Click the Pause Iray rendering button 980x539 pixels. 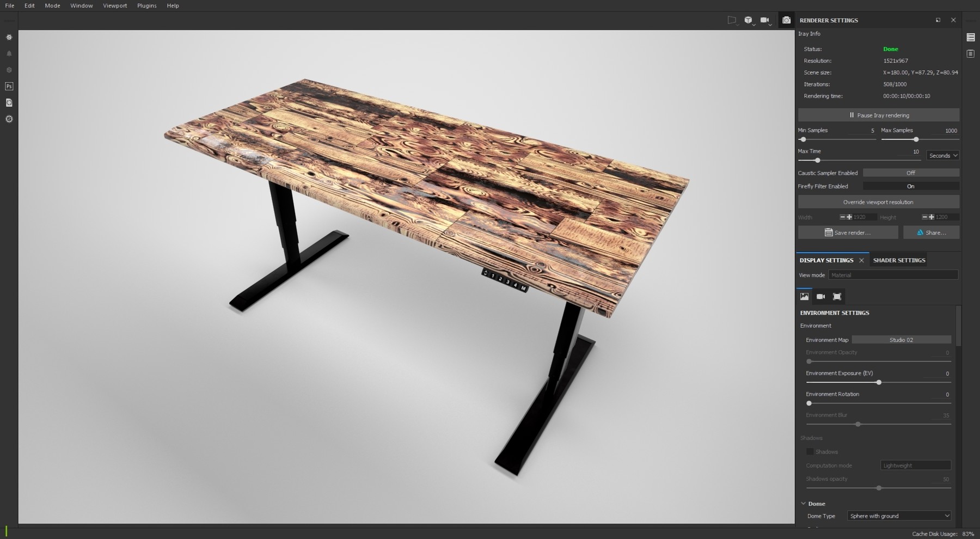point(878,115)
